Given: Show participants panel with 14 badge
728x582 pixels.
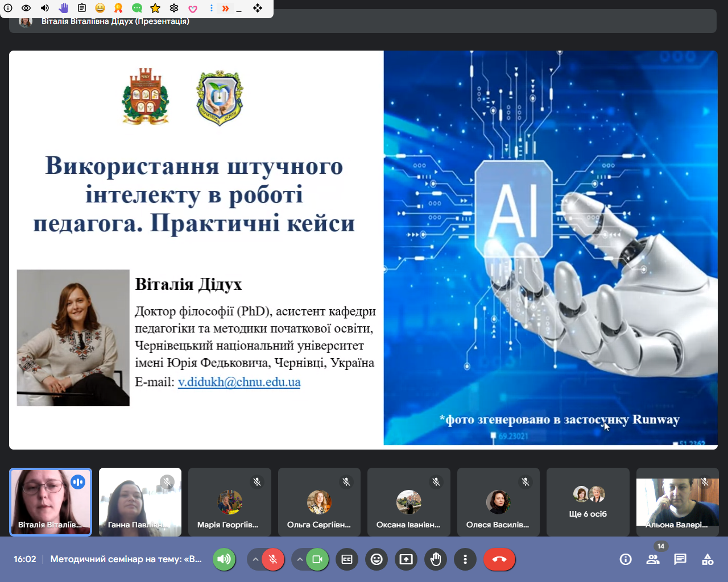Looking at the screenshot, I should 653,559.
